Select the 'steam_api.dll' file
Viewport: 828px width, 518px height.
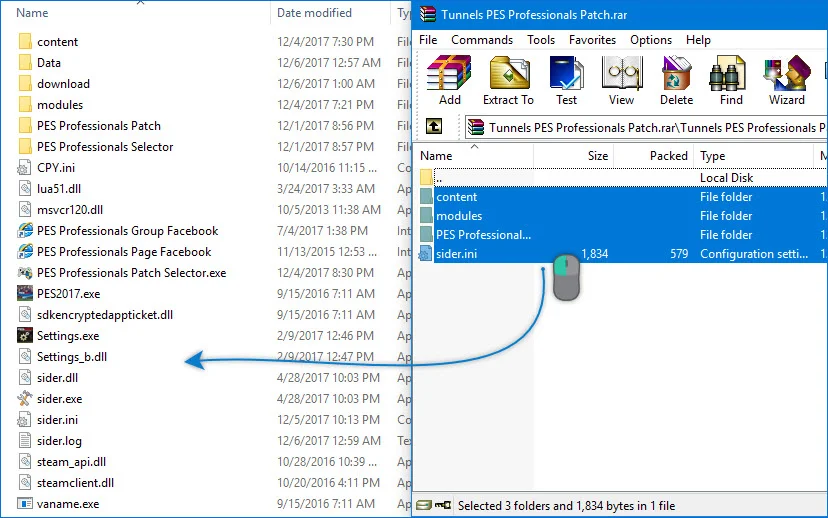(x=71, y=462)
